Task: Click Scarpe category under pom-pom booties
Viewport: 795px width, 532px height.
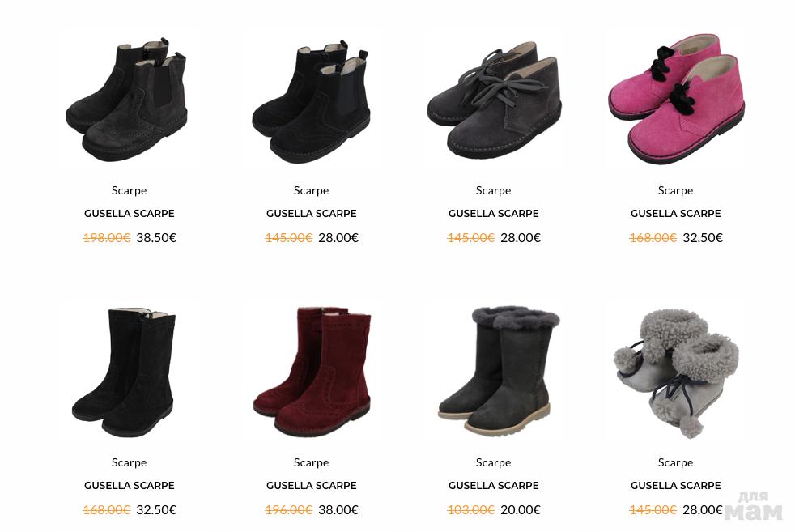Action: click(x=675, y=462)
